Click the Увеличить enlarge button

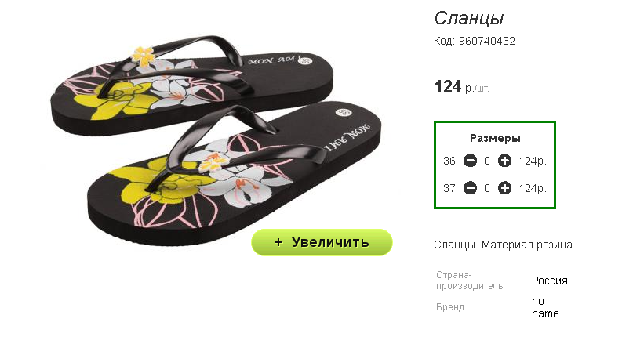coord(322,242)
